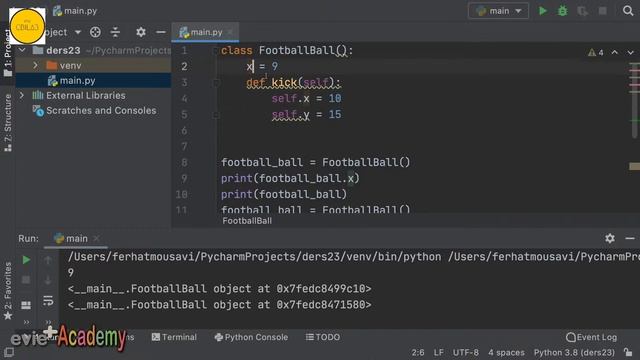The height and width of the screenshot is (360, 640).
Task: Click print(football_ball.x) on line 9
Action: pyautogui.click(x=290, y=178)
